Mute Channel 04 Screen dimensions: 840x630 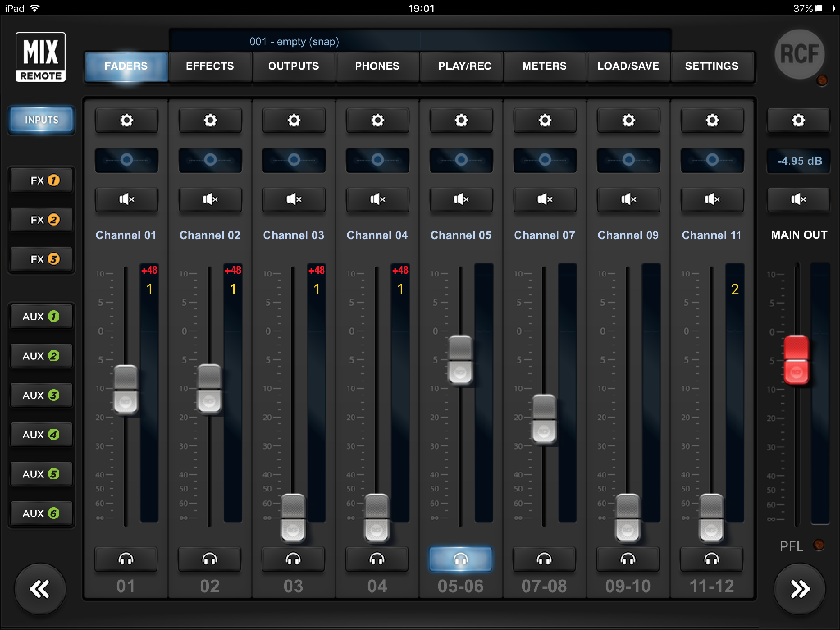click(377, 199)
